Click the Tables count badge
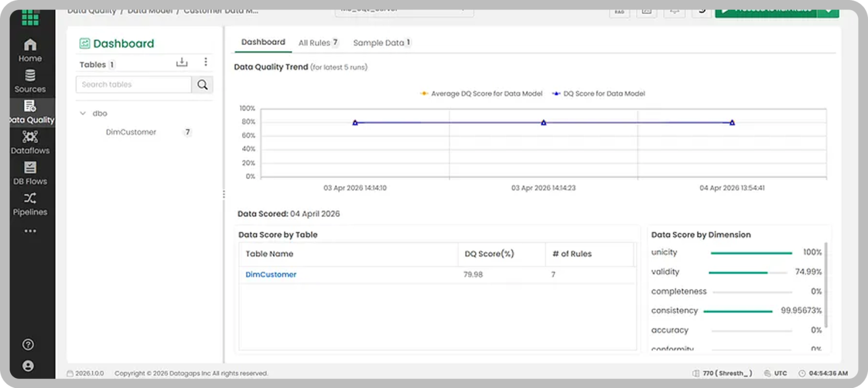Viewport: 868px width, 388px height. (112, 64)
